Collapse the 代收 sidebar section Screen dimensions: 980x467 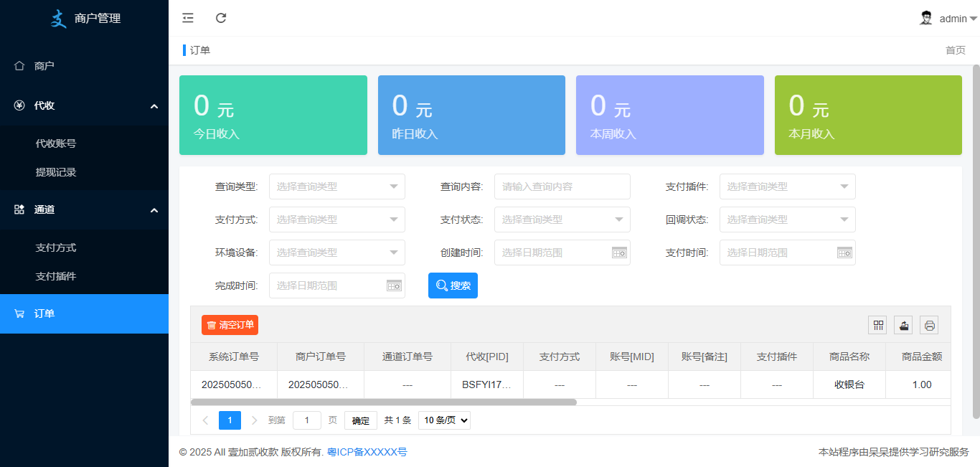(x=84, y=105)
